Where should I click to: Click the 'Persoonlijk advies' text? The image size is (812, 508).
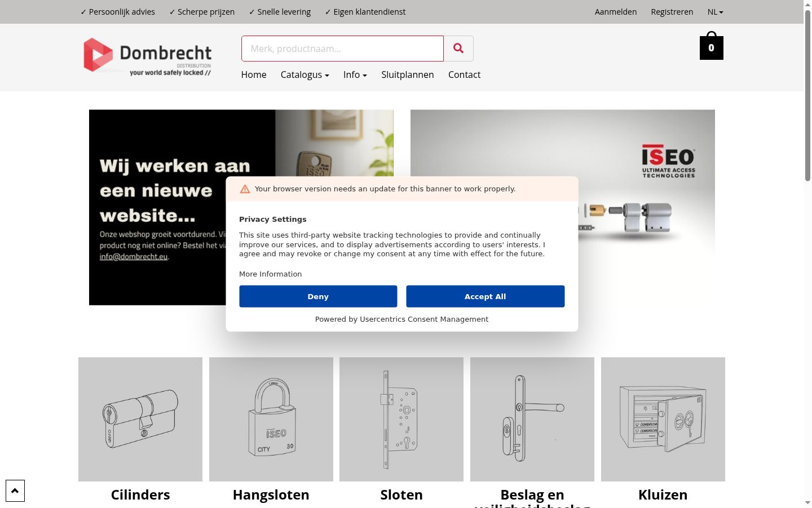point(118,12)
